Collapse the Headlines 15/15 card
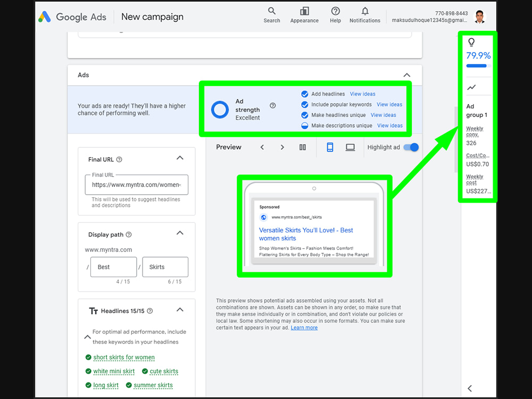The width and height of the screenshot is (532, 399). coord(180,310)
